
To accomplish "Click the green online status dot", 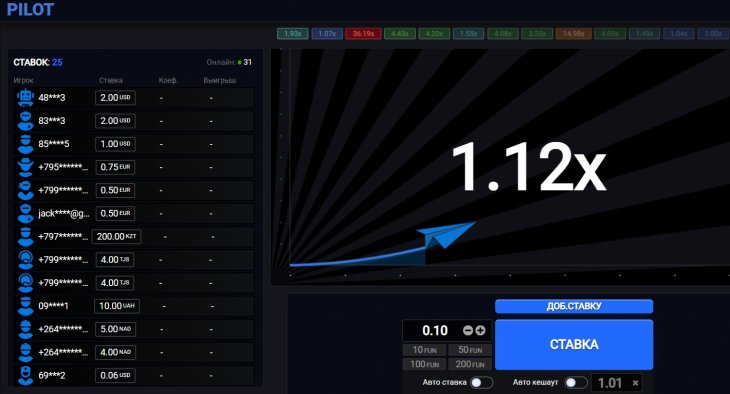I will tap(239, 62).
